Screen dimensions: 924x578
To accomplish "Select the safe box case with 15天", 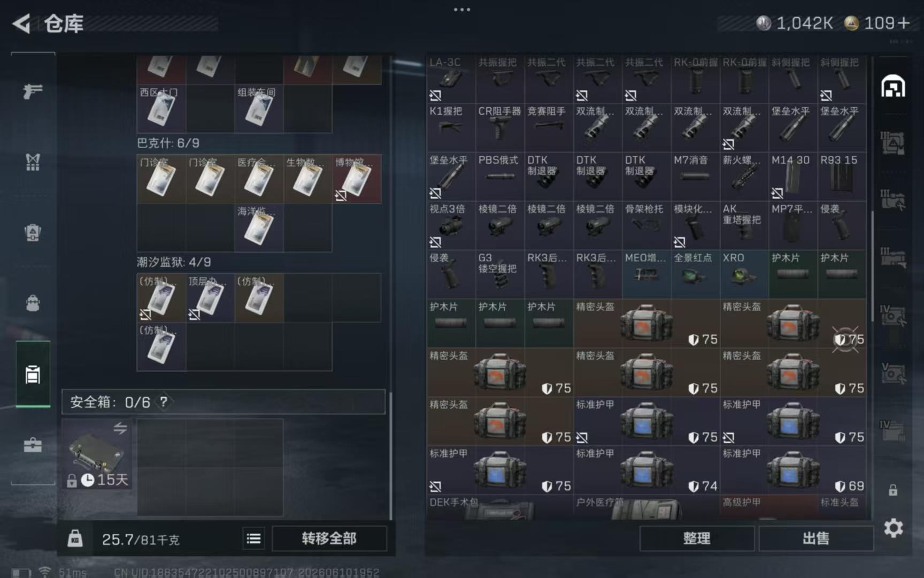I will coord(98,454).
